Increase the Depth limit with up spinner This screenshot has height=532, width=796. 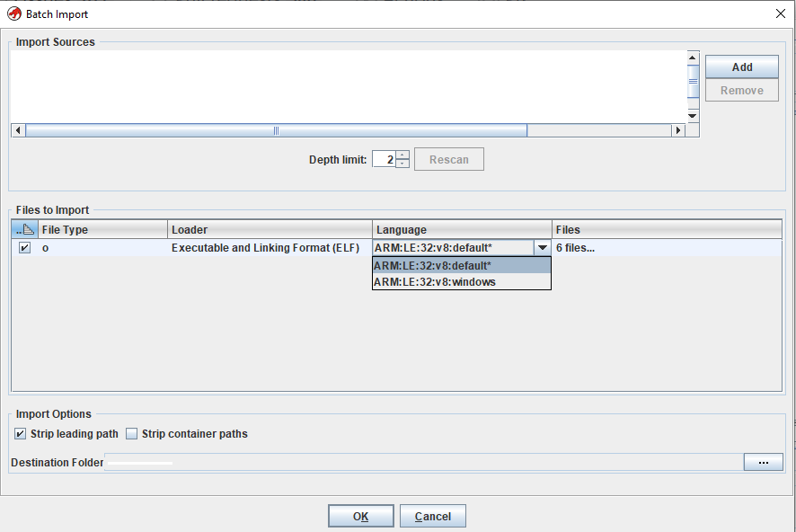tap(402, 155)
